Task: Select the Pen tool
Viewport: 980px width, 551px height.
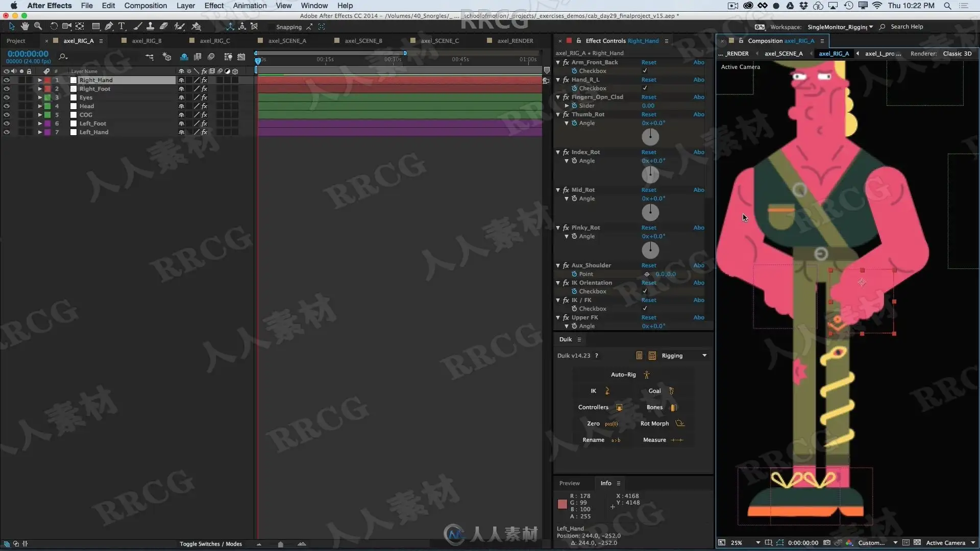Action: click(109, 27)
